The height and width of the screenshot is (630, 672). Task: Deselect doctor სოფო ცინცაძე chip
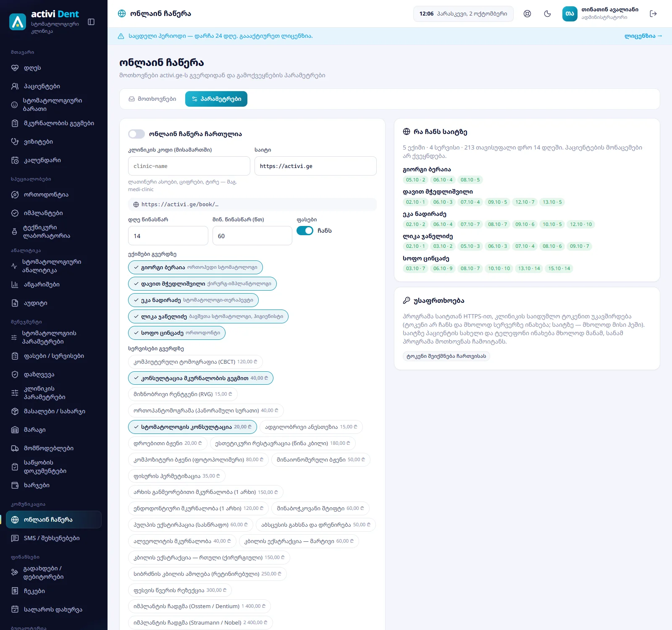(x=177, y=333)
